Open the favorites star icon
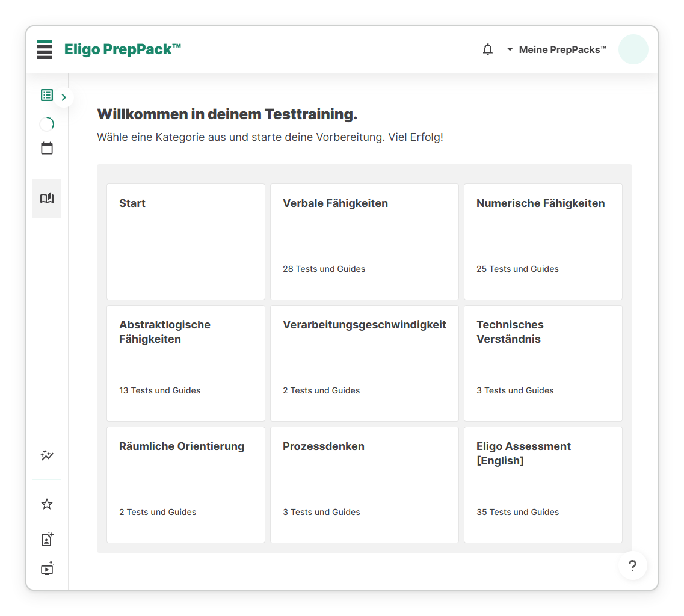This screenshot has width=684, height=616. pos(47,504)
